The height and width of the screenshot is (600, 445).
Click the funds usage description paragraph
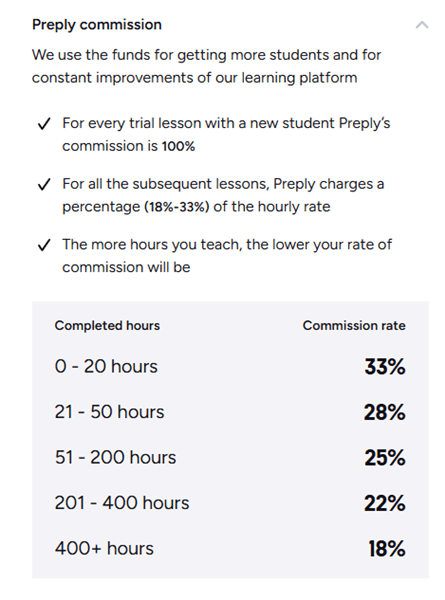coord(207,66)
